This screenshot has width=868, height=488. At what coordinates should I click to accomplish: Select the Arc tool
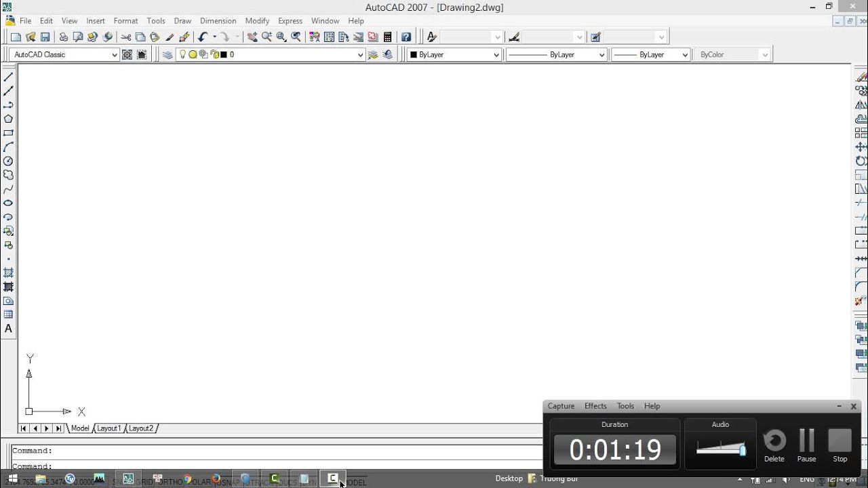point(8,147)
